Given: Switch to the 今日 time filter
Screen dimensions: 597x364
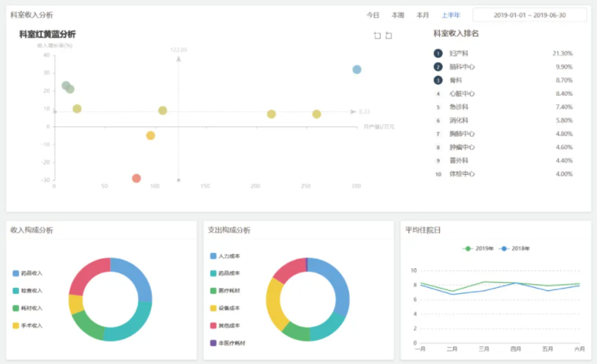Looking at the screenshot, I should (373, 15).
